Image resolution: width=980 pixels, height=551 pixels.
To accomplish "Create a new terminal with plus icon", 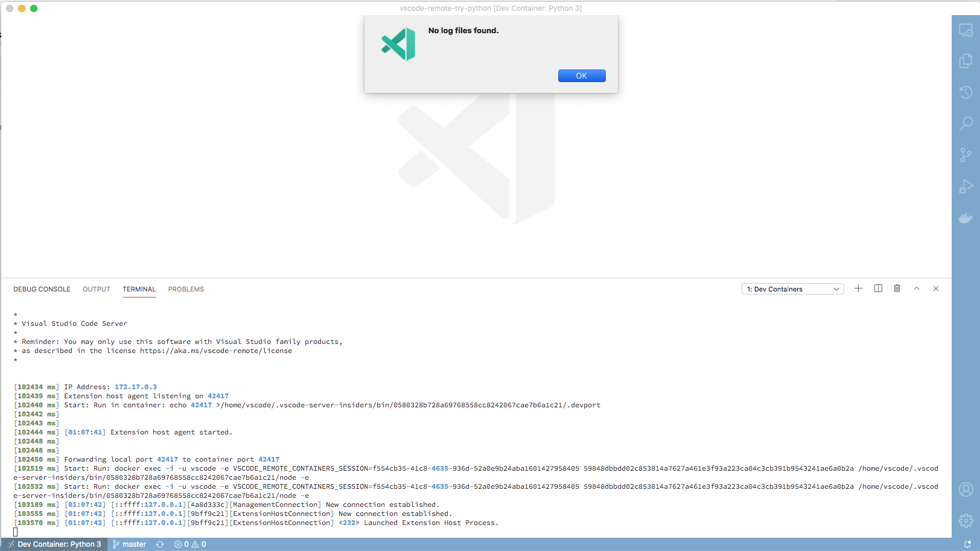I will pyautogui.click(x=858, y=288).
